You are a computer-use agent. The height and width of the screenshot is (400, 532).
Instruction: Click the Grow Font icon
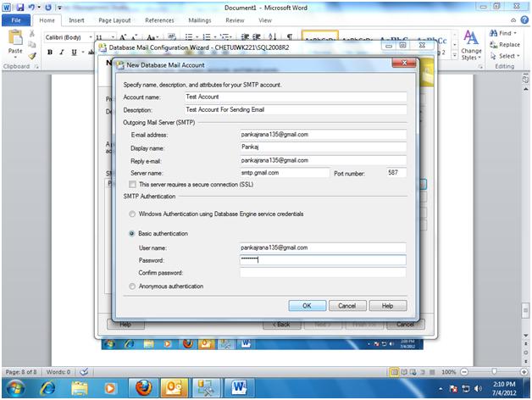pos(123,36)
